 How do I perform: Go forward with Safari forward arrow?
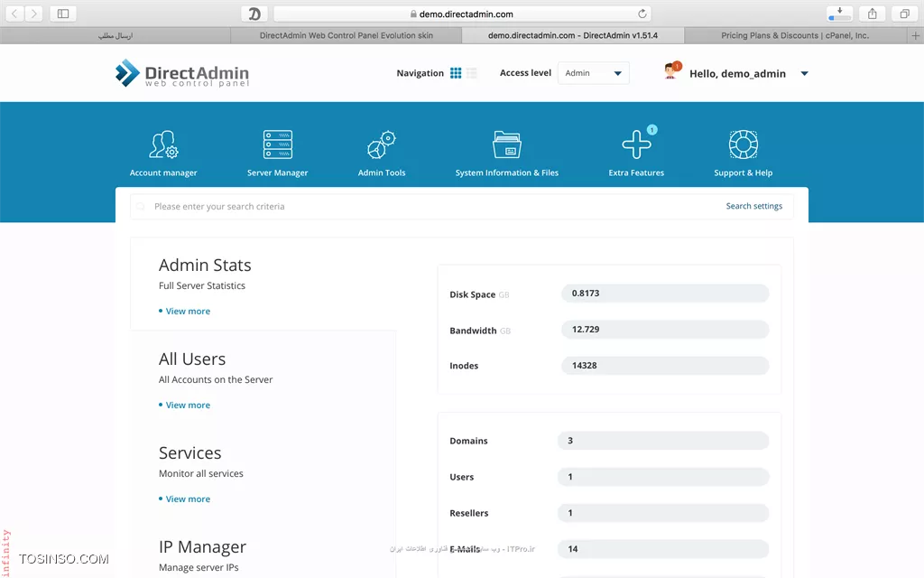34,14
